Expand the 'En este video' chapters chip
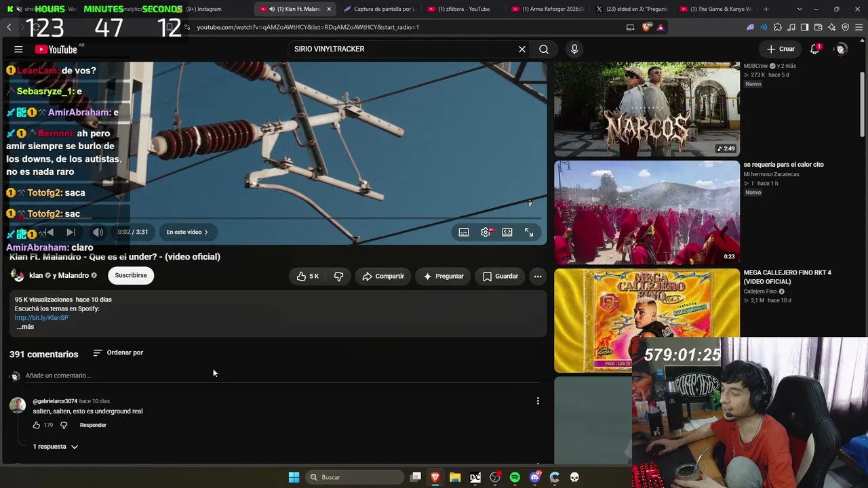This screenshot has width=868, height=488. tap(187, 232)
